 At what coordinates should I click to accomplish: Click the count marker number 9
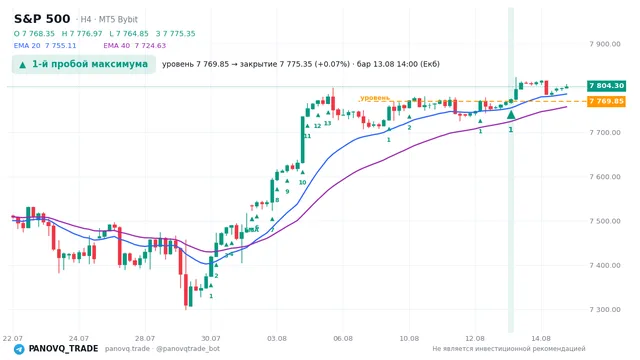click(x=287, y=191)
